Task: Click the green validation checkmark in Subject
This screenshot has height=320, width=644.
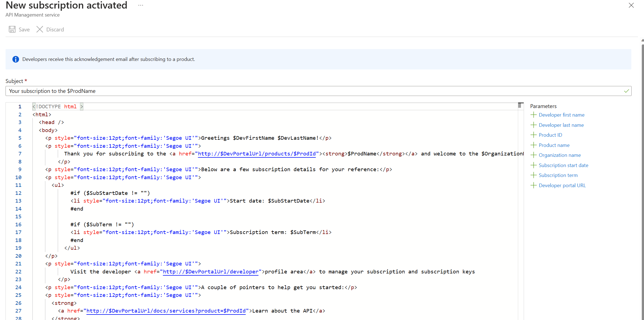Action: tap(627, 91)
